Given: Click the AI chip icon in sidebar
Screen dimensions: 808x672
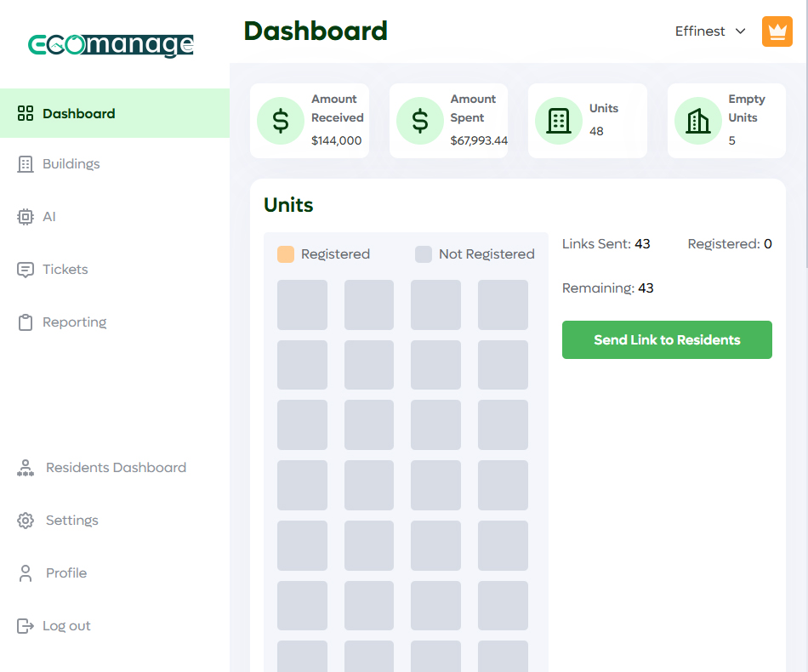Looking at the screenshot, I should (x=26, y=217).
